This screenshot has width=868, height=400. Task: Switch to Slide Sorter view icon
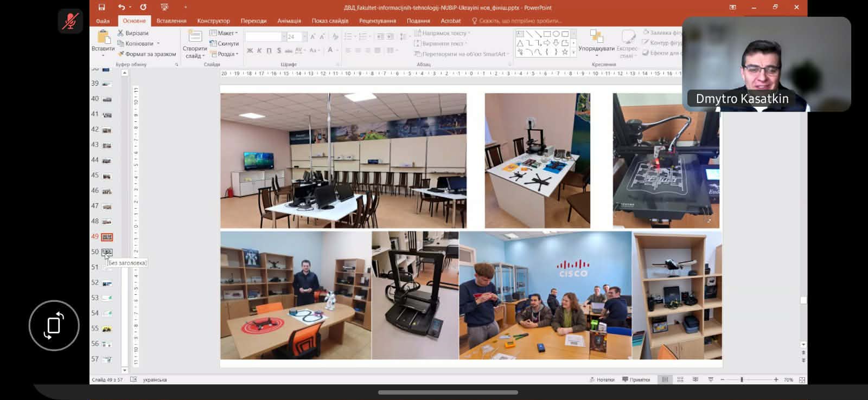pos(680,379)
